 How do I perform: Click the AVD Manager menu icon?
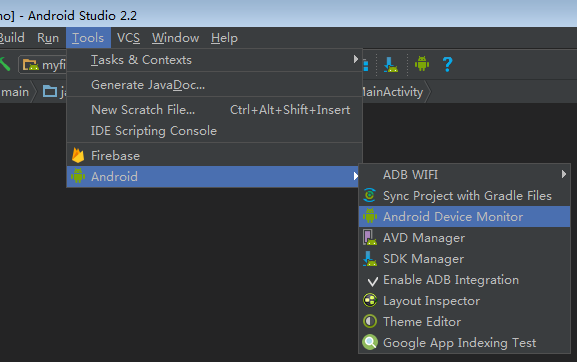coord(370,237)
